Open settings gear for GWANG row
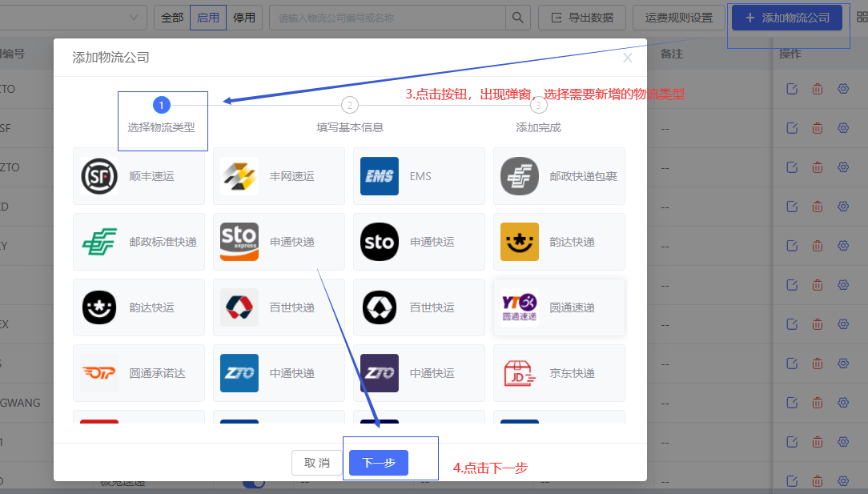 pos(843,403)
